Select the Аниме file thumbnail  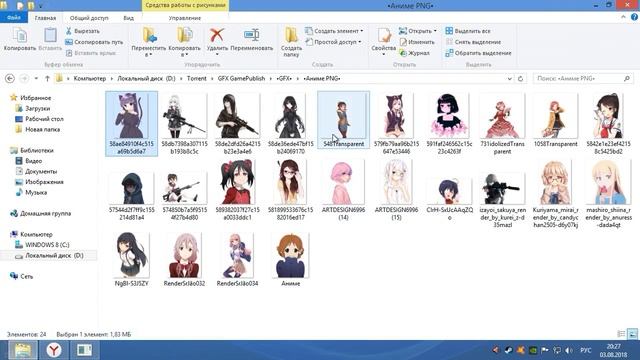pyautogui.click(x=291, y=255)
